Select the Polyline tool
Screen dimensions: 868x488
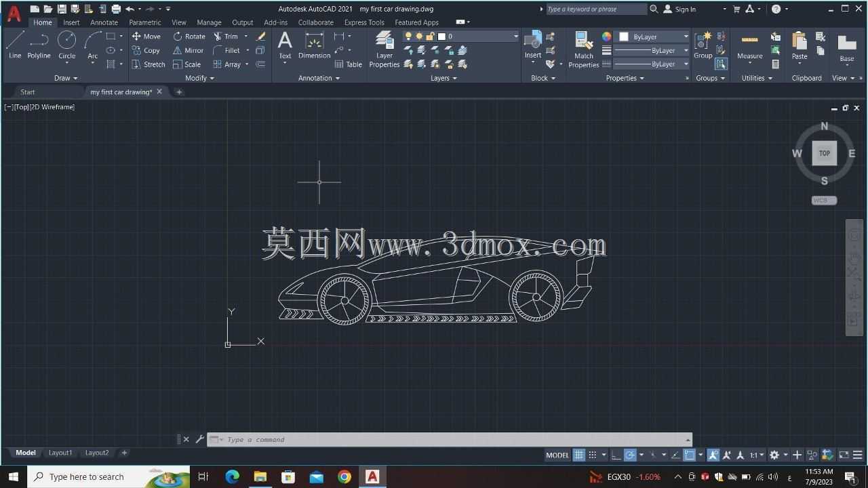coord(39,45)
